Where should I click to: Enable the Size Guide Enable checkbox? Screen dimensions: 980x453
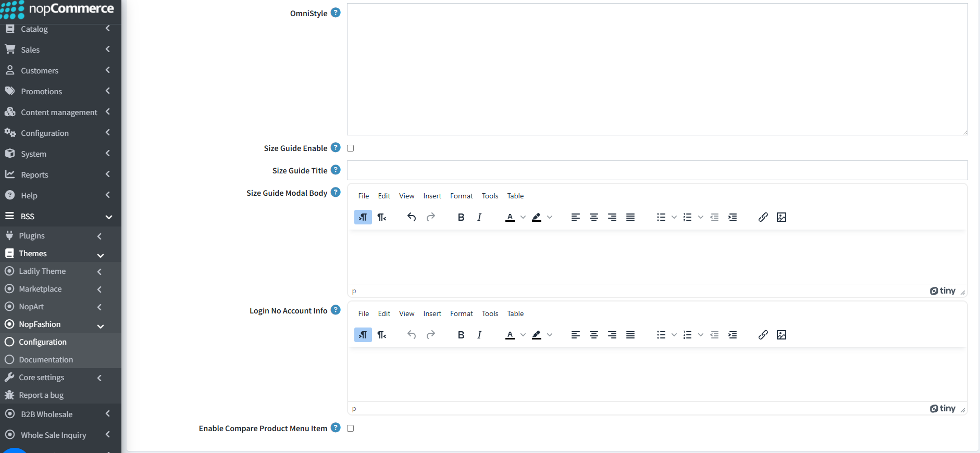[351, 148]
